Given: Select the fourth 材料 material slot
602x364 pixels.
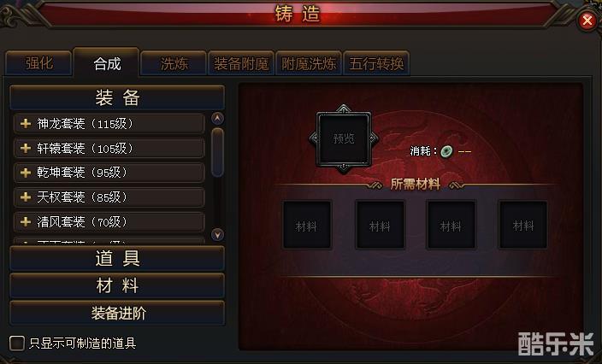Looking at the screenshot, I should [x=523, y=226].
